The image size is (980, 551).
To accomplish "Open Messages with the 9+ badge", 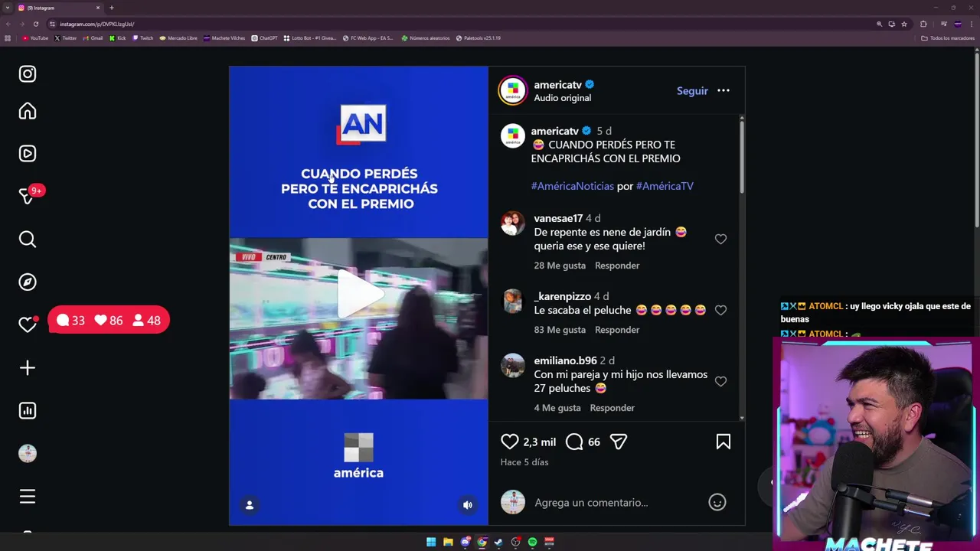I will tap(28, 196).
